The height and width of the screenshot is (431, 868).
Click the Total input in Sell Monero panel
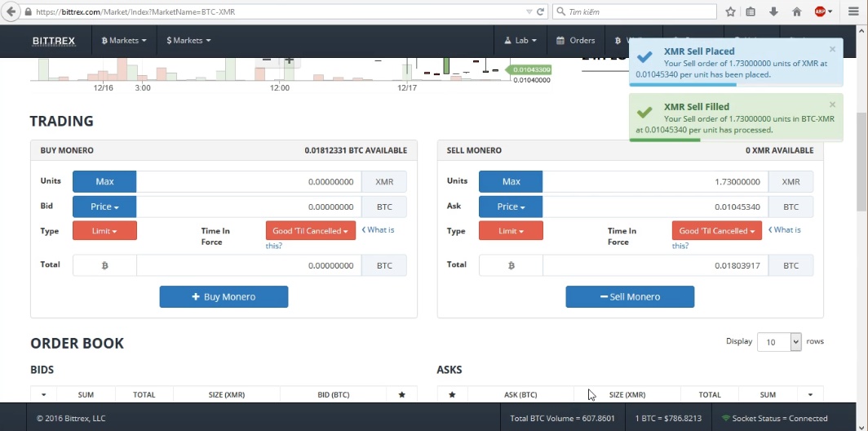655,265
